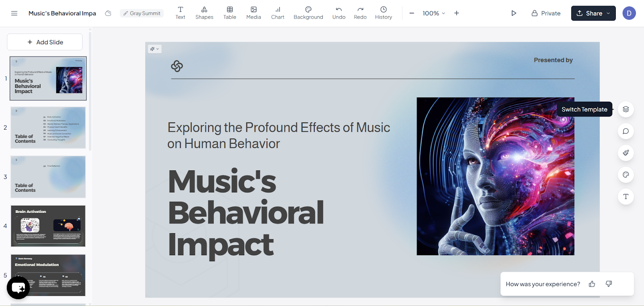Select the subtitle Exploring the Profound Effects
This screenshot has height=306, width=644.
coord(279,135)
